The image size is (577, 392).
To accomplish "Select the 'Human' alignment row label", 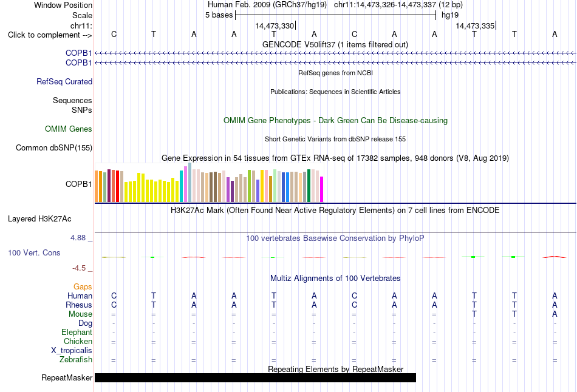I will coord(80,296).
